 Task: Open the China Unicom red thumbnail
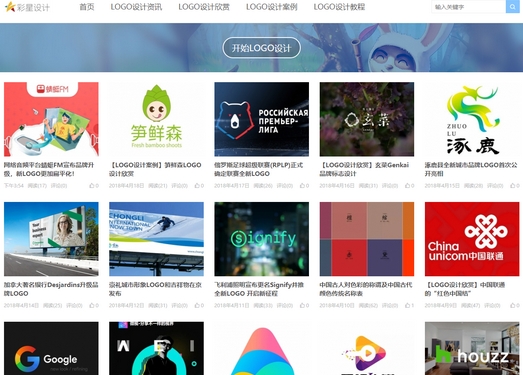pos(472,239)
